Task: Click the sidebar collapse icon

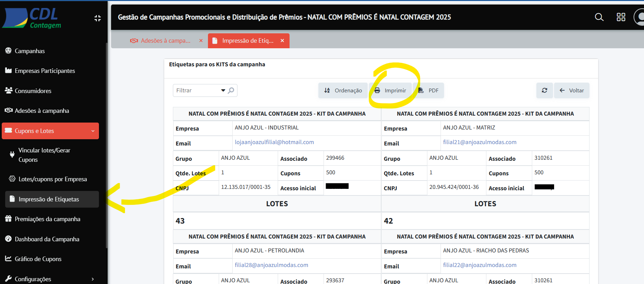Action: point(98,18)
